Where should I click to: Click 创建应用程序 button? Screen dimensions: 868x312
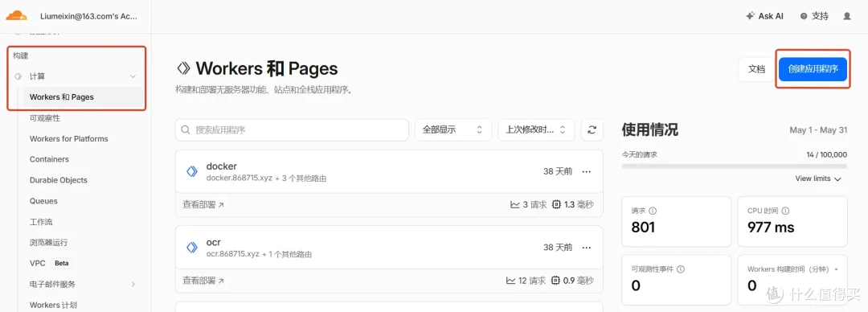tap(813, 69)
